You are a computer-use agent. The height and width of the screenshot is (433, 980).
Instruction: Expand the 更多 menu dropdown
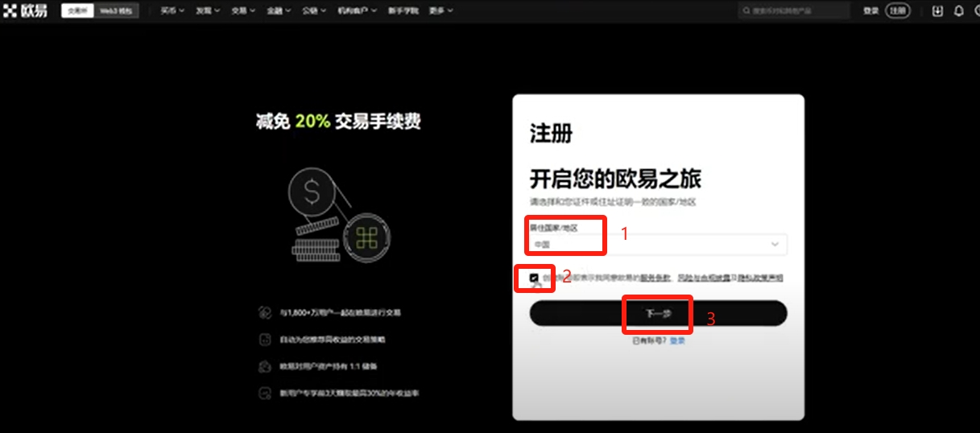point(440,10)
